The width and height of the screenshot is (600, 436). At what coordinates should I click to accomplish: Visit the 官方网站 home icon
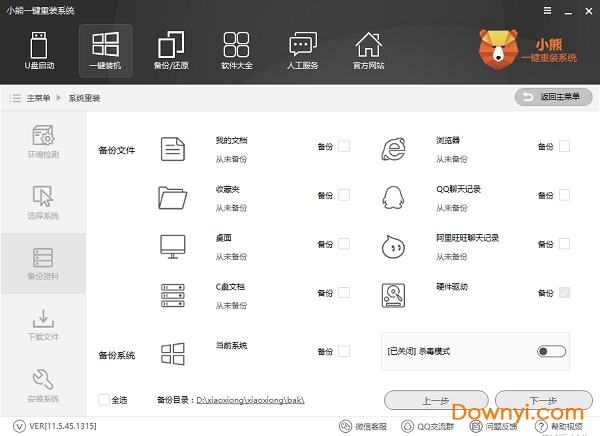tap(368, 51)
